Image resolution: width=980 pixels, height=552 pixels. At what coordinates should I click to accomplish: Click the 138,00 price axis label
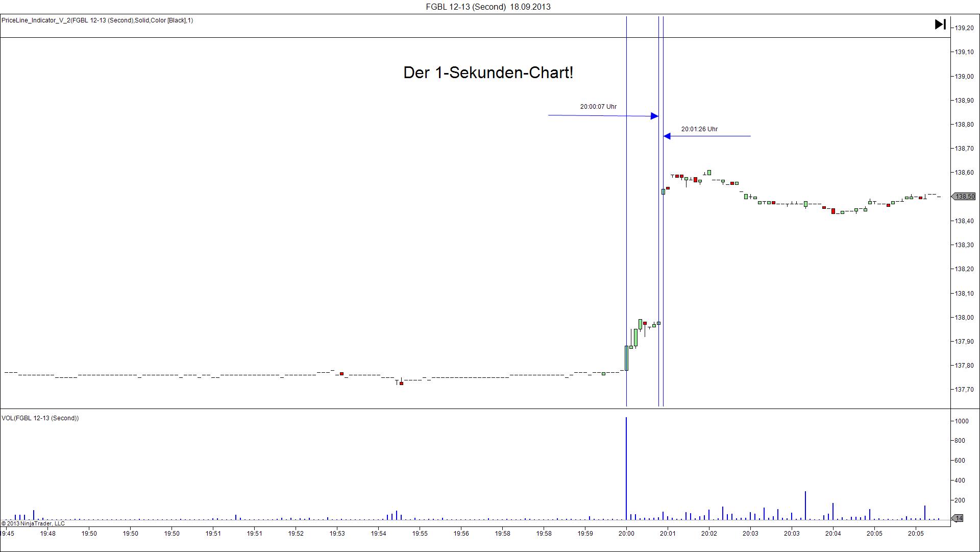(964, 318)
